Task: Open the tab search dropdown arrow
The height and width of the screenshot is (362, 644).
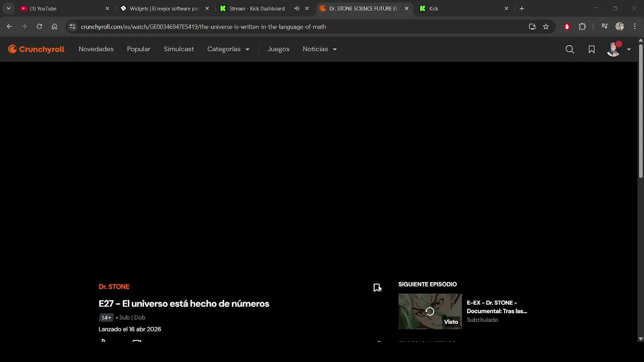Action: 9,9
